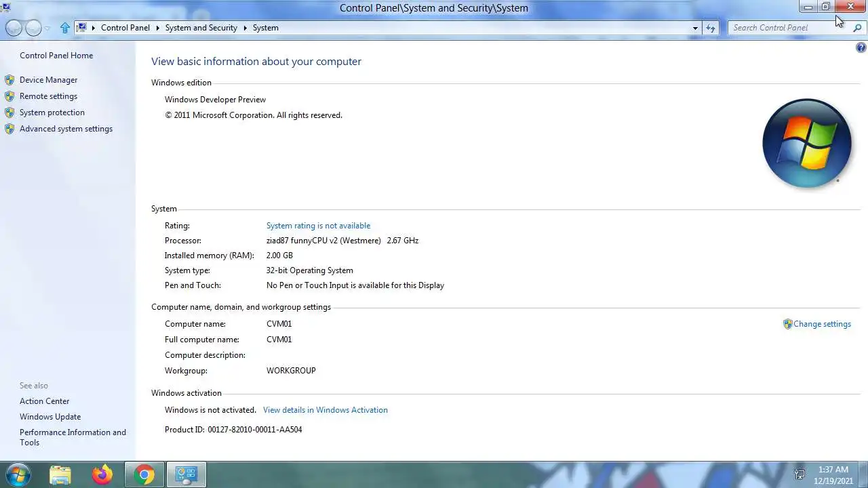Open Action Center under See also
Screen dimensions: 868x488
(x=44, y=401)
